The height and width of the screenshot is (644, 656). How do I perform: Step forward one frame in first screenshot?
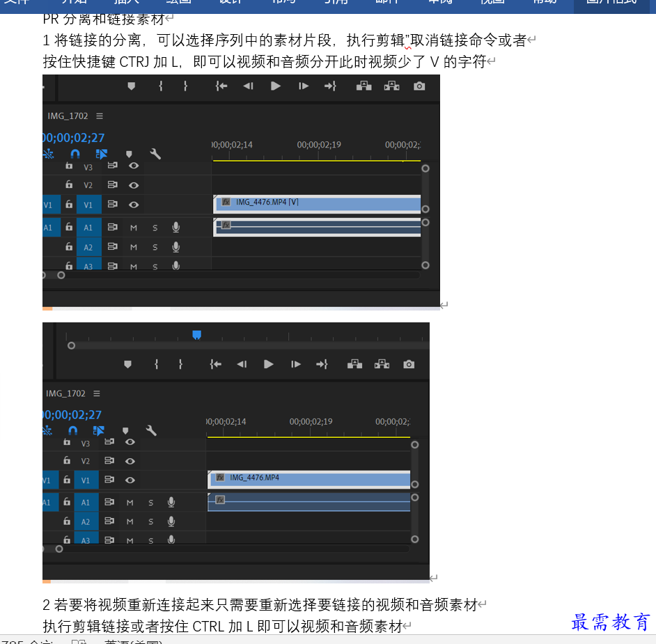click(304, 86)
